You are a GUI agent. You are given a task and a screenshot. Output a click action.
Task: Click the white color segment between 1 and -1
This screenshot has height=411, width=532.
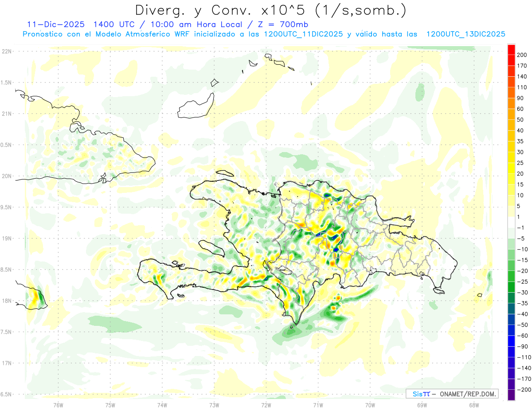[x=511, y=222]
